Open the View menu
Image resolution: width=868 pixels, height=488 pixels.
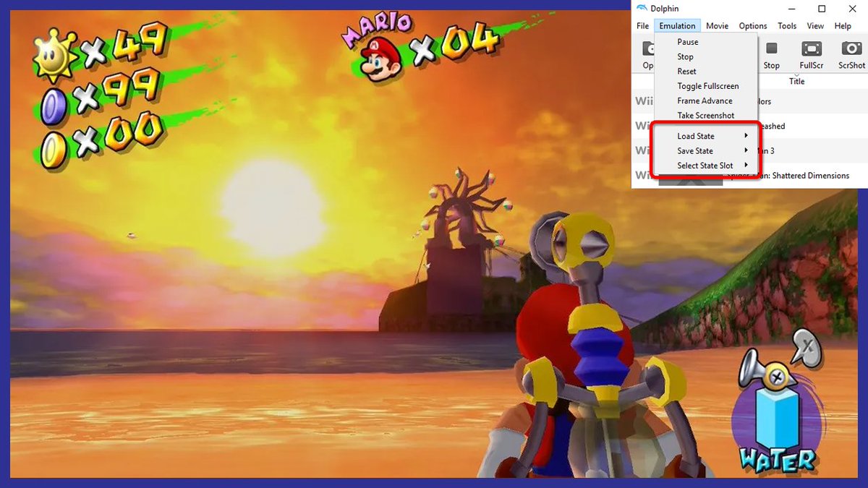[815, 26]
